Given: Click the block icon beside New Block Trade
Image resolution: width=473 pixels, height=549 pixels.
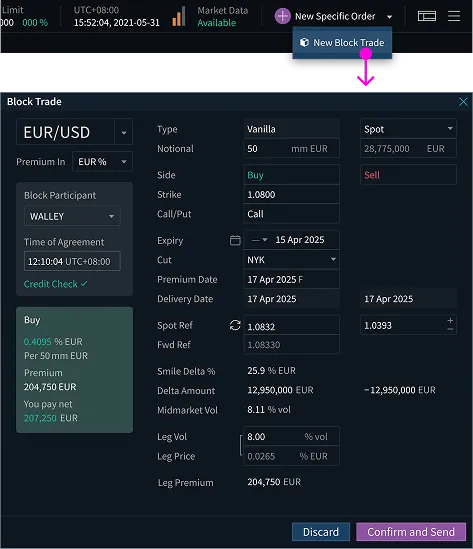Looking at the screenshot, I should click(x=304, y=42).
